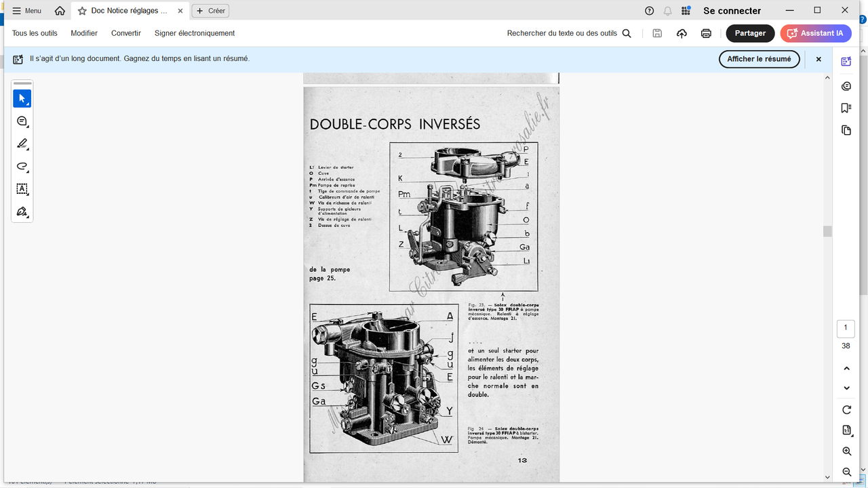Click the vertical scrollbar thumb
The image size is (868, 488).
827,231
